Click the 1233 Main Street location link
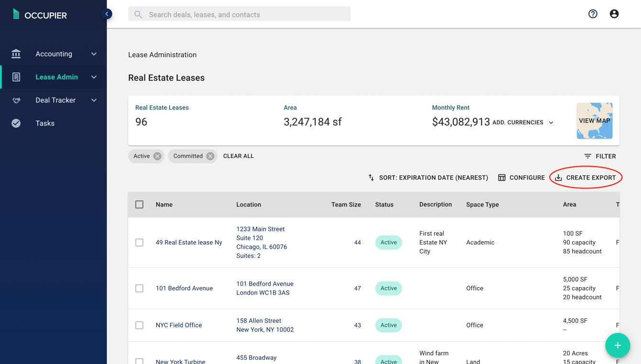641x364 pixels. pos(262,243)
